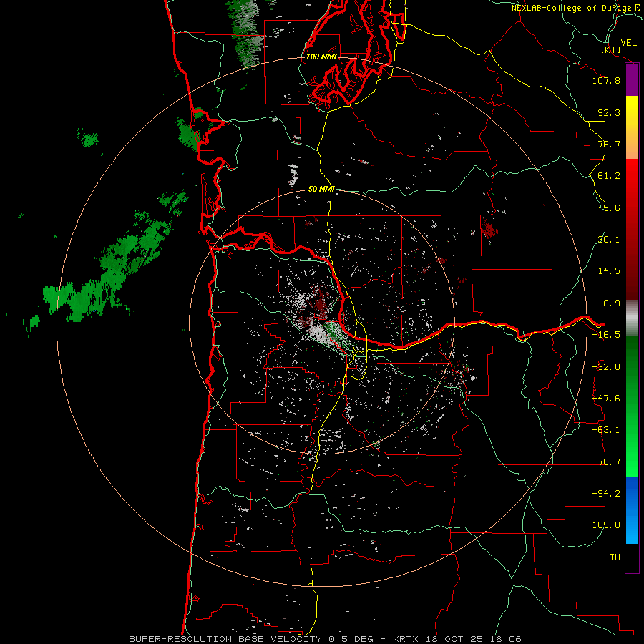The height and width of the screenshot is (644, 644).
Task: Click the red segment of the color bar
Action: (x=632, y=229)
